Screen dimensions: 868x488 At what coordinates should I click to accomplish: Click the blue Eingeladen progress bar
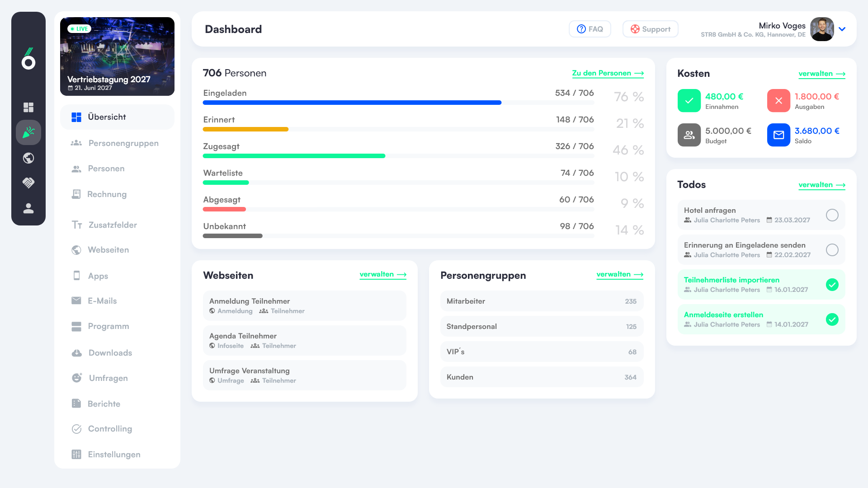[x=352, y=103]
